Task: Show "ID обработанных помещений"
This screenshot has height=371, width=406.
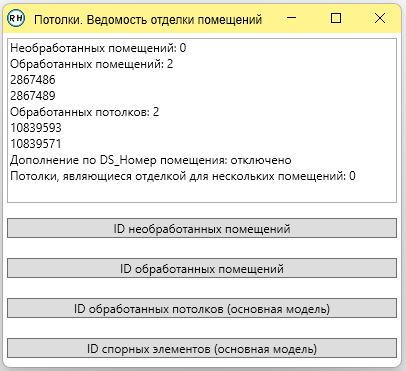Action: (202, 268)
